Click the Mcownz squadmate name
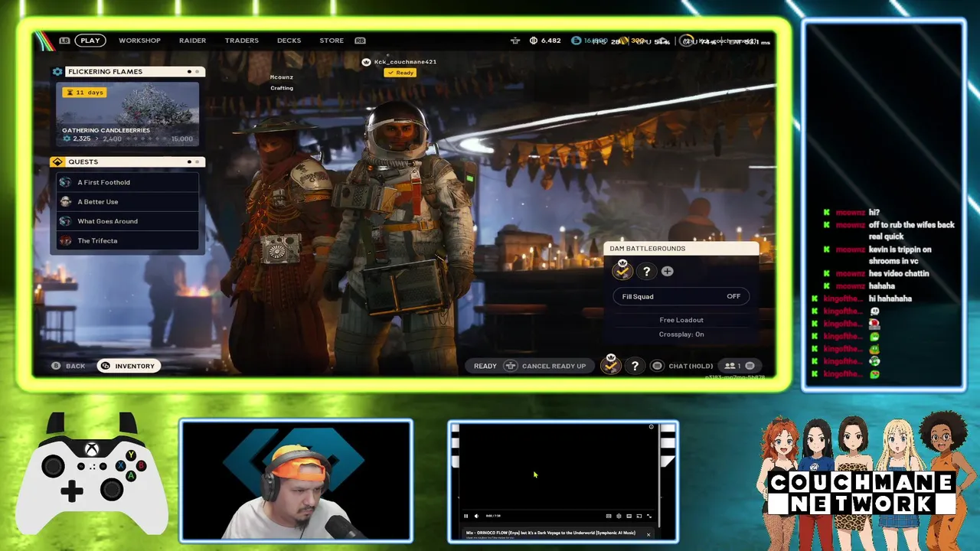Viewport: 980px width, 551px height. coord(282,77)
